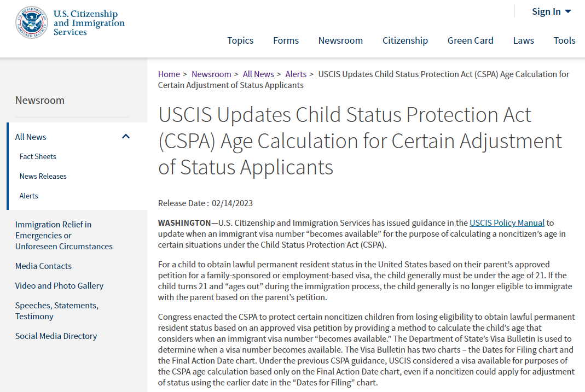Click the USCIS seal logo
Screen dimensions: 585x392
(x=32, y=22)
